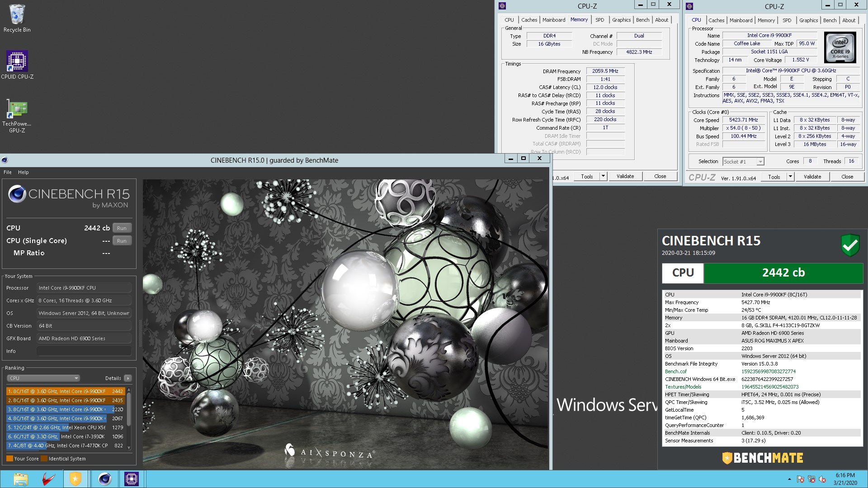Switch to Memory tab in right CPU-Z window
This screenshot has width=868, height=488.
[766, 20]
